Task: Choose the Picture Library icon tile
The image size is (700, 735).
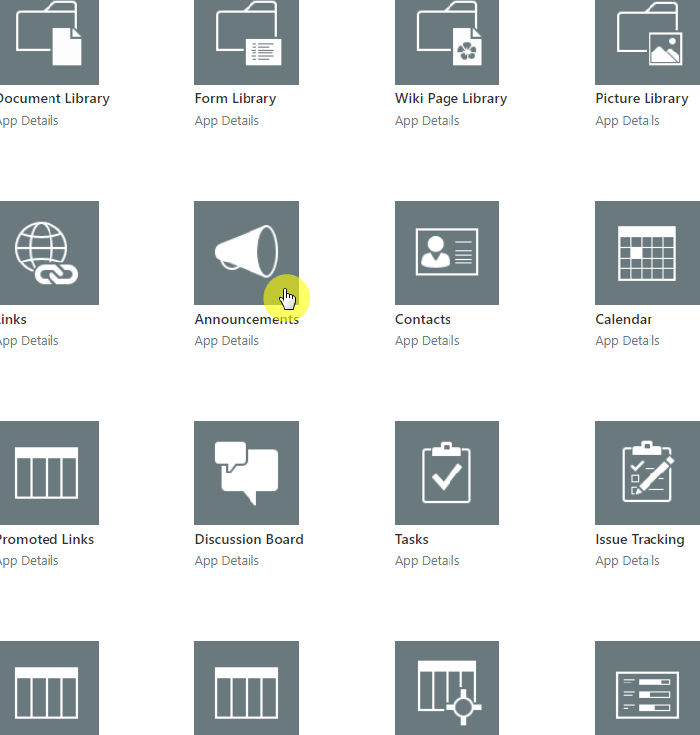Action: (648, 43)
